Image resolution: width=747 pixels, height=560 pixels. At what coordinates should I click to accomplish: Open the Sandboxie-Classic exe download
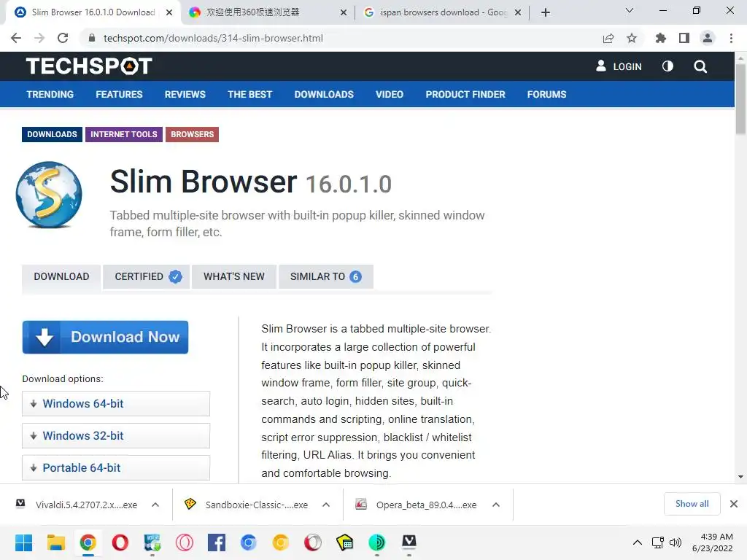click(x=248, y=505)
